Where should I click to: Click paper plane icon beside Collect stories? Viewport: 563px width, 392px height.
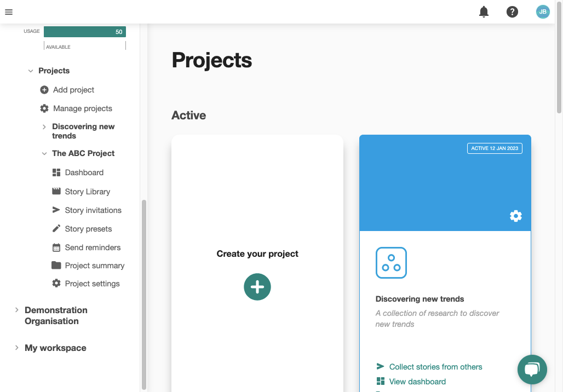pos(380,366)
